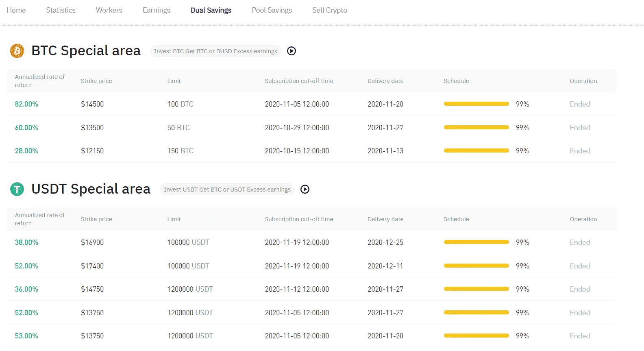Open the Home tab
This screenshot has width=644, height=351.
16,10
